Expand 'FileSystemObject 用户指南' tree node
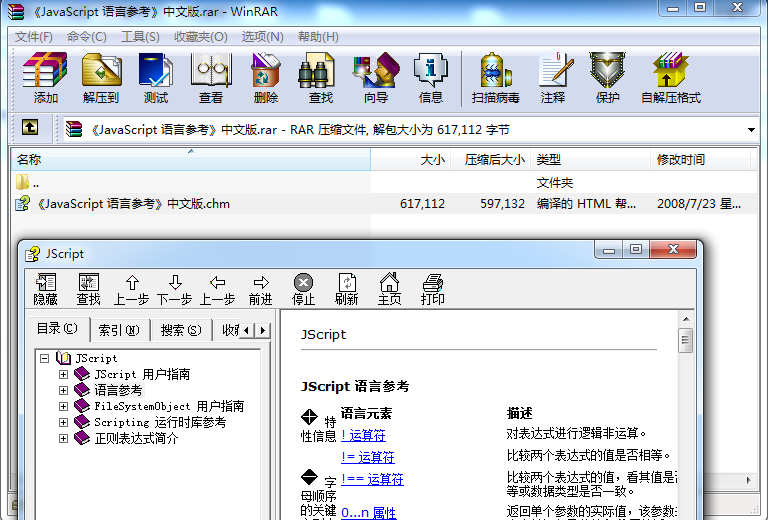Screen dimensions: 768x520 63,406
